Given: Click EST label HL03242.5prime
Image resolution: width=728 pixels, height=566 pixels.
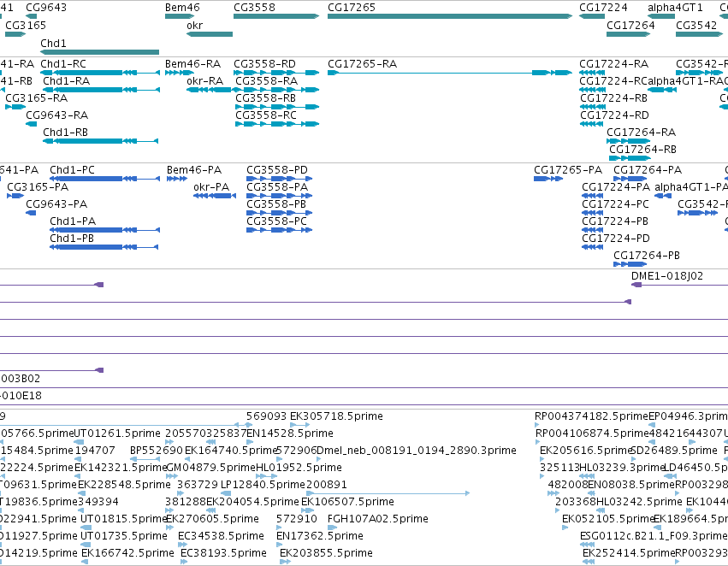Looking at the screenshot, I should pos(639,502).
